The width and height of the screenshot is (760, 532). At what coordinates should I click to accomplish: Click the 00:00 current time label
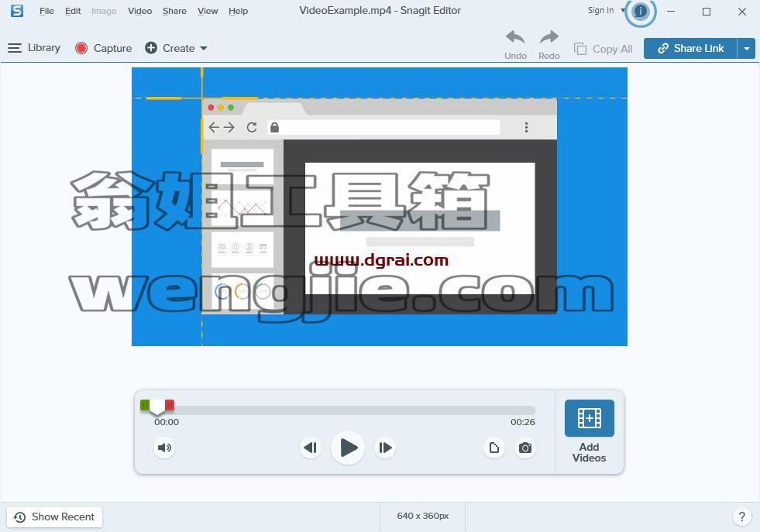pyautogui.click(x=167, y=422)
